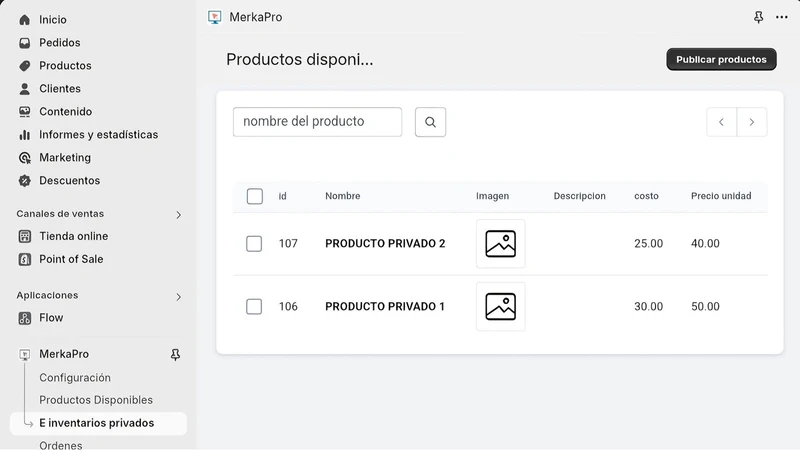Open the three-dots more options menu
This screenshot has height=450, width=800.
pyautogui.click(x=782, y=17)
